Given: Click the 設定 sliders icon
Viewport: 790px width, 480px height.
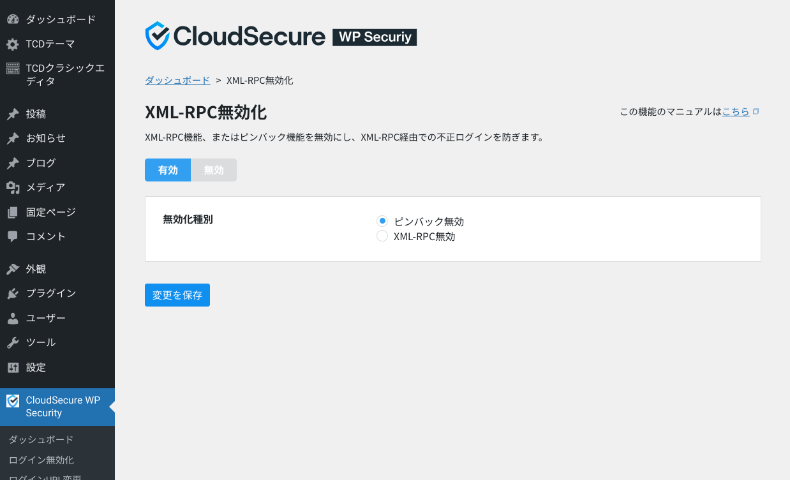Looking at the screenshot, I should [13, 367].
